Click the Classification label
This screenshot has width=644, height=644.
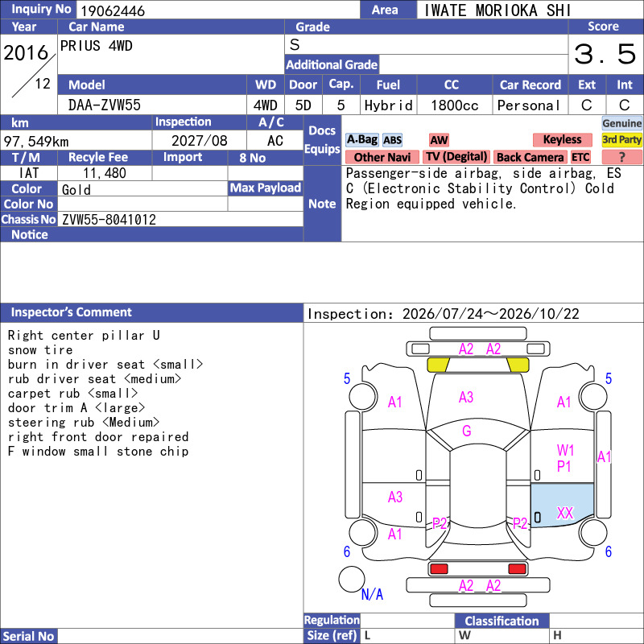(x=502, y=621)
